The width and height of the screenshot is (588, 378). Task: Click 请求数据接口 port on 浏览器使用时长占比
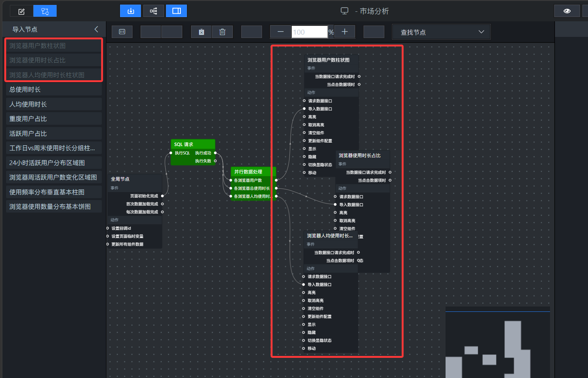click(335, 197)
